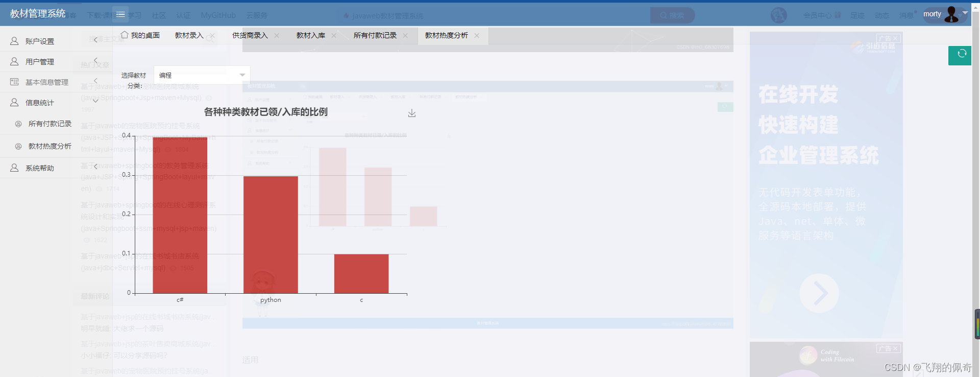The height and width of the screenshot is (377, 980).
Task: Switch to the 供货商录入 tab
Action: click(x=250, y=35)
